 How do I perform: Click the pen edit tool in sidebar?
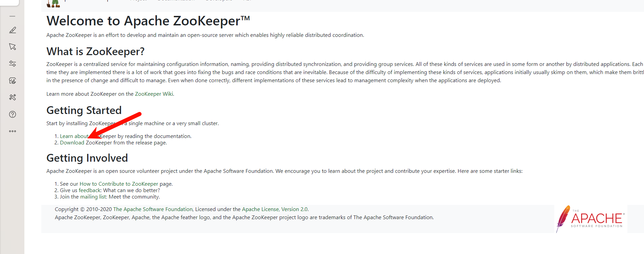pos(13,30)
